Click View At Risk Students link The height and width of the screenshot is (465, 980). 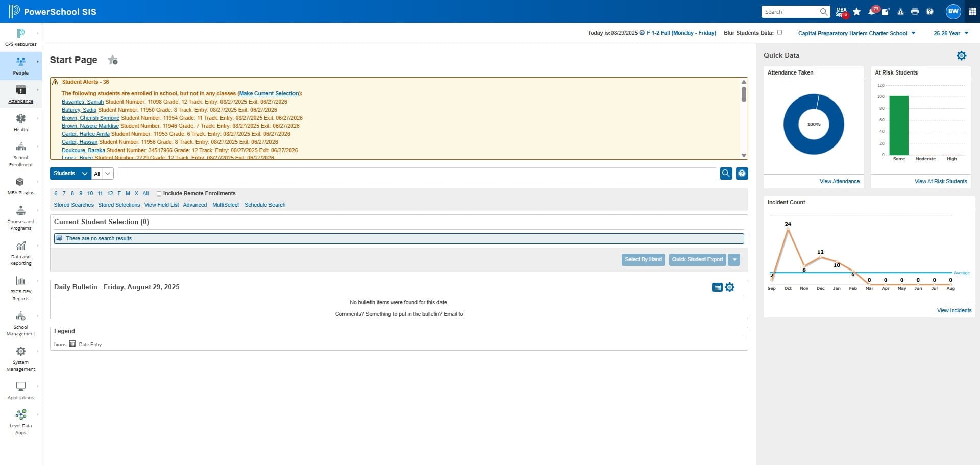pos(940,182)
